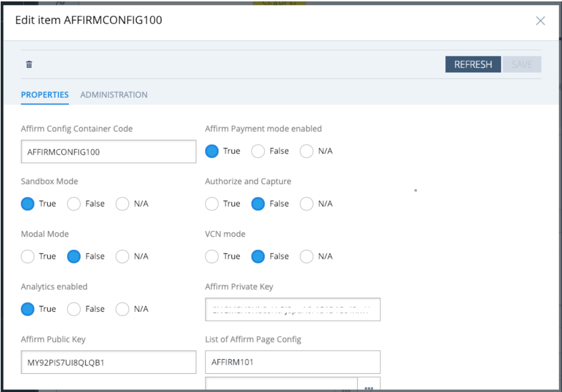Set Modal Mode to True
The image size is (562, 392).
tap(28, 256)
